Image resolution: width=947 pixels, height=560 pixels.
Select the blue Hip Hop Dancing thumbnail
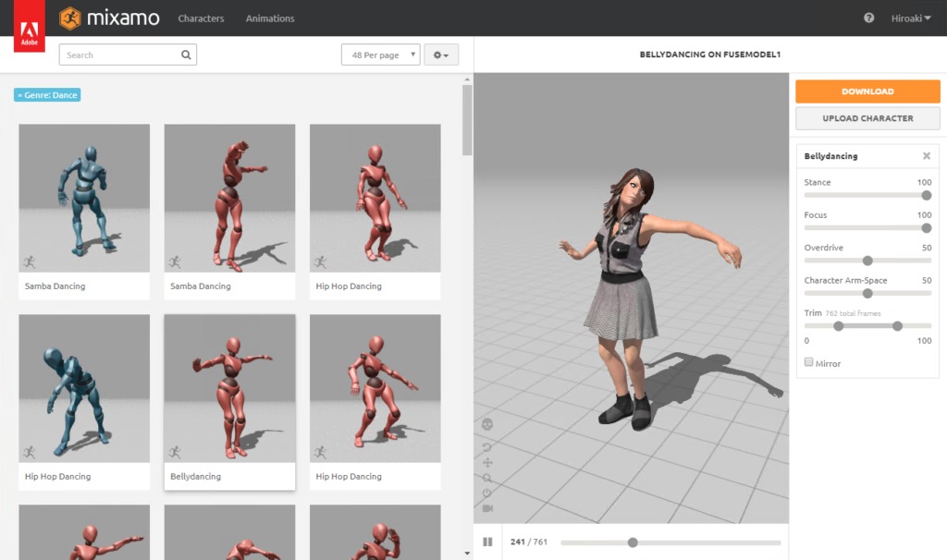pos(84,388)
